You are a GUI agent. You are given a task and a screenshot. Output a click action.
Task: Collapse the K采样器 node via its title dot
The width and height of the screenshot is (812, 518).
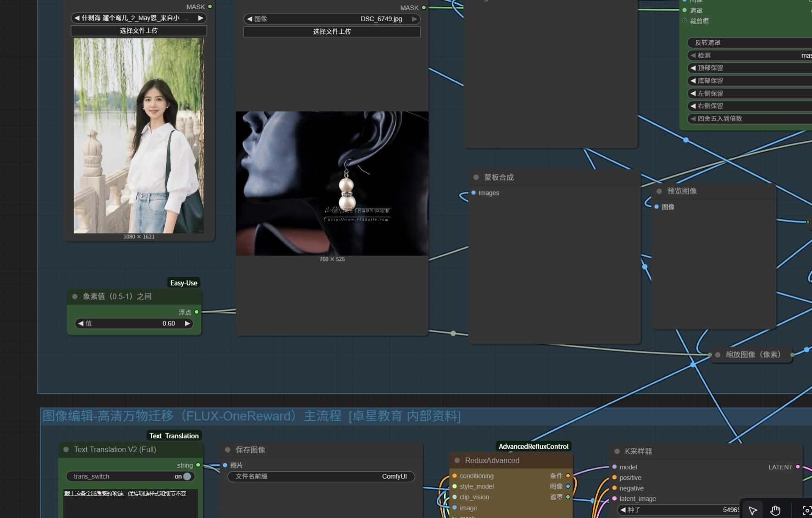pos(617,452)
